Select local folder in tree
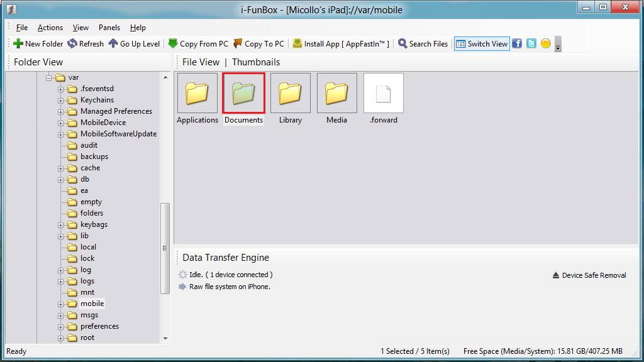Image resolution: width=644 pixels, height=362 pixels. 88,247
